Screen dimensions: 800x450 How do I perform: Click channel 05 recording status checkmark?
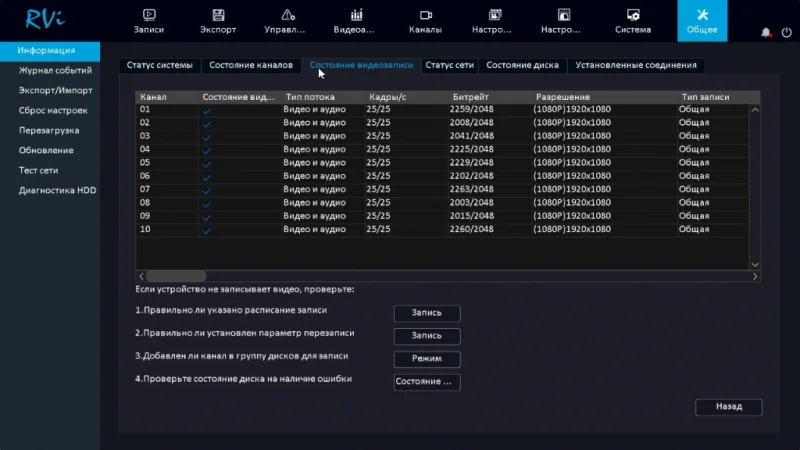(207, 163)
